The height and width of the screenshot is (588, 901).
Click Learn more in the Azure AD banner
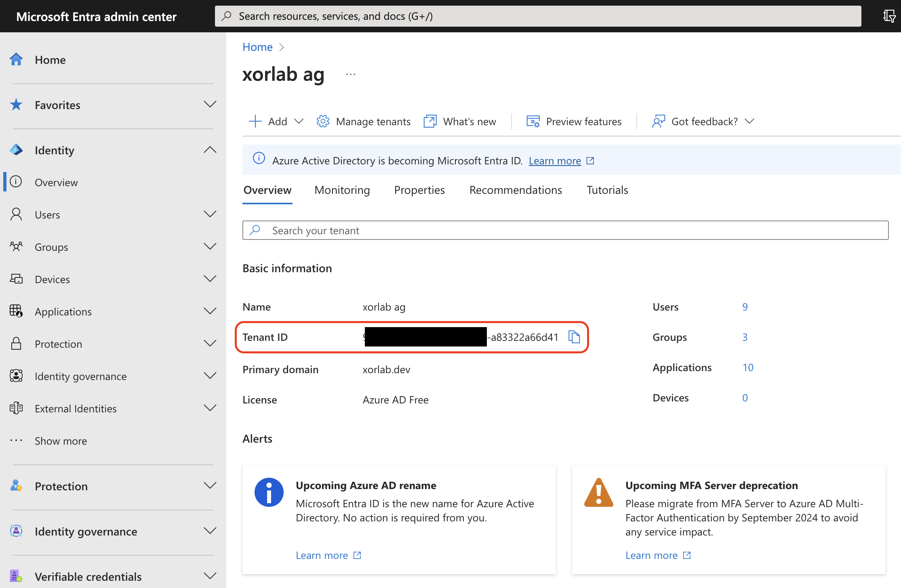click(555, 161)
